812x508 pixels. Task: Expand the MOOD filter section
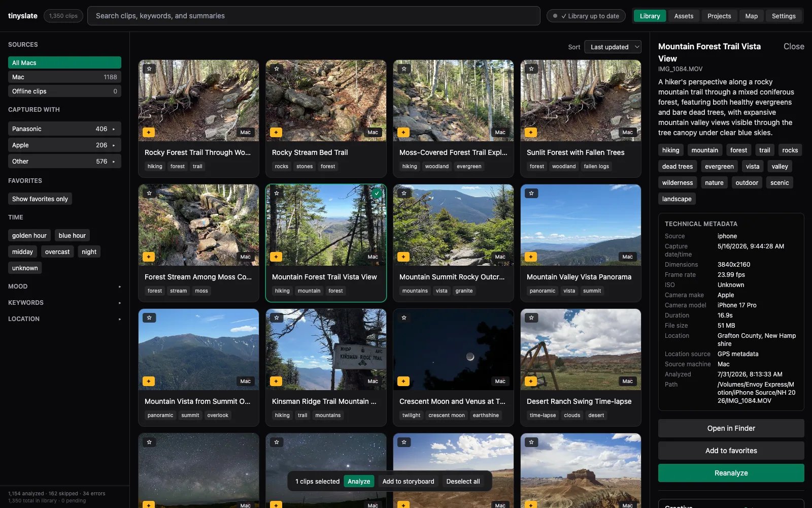pyautogui.click(x=64, y=286)
